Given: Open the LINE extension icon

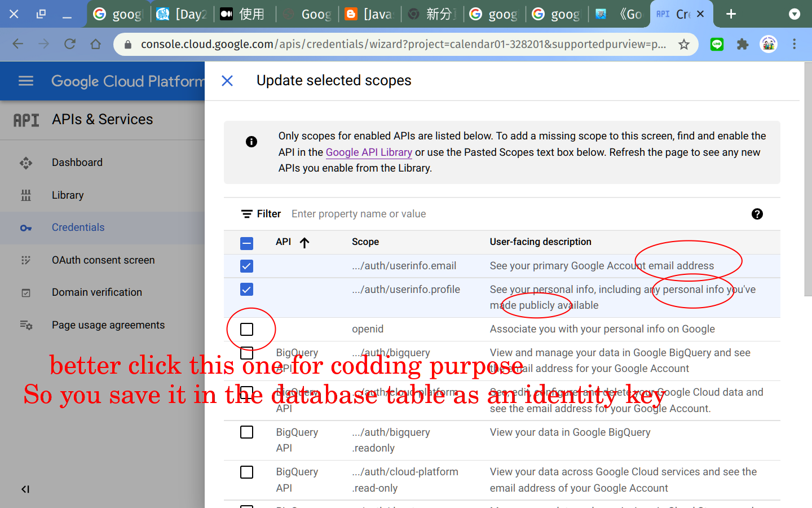Looking at the screenshot, I should (717, 44).
